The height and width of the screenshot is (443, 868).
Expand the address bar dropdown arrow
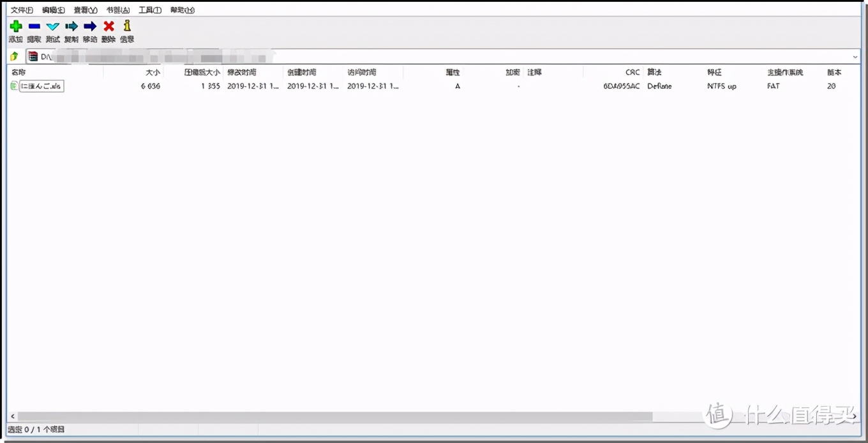855,56
